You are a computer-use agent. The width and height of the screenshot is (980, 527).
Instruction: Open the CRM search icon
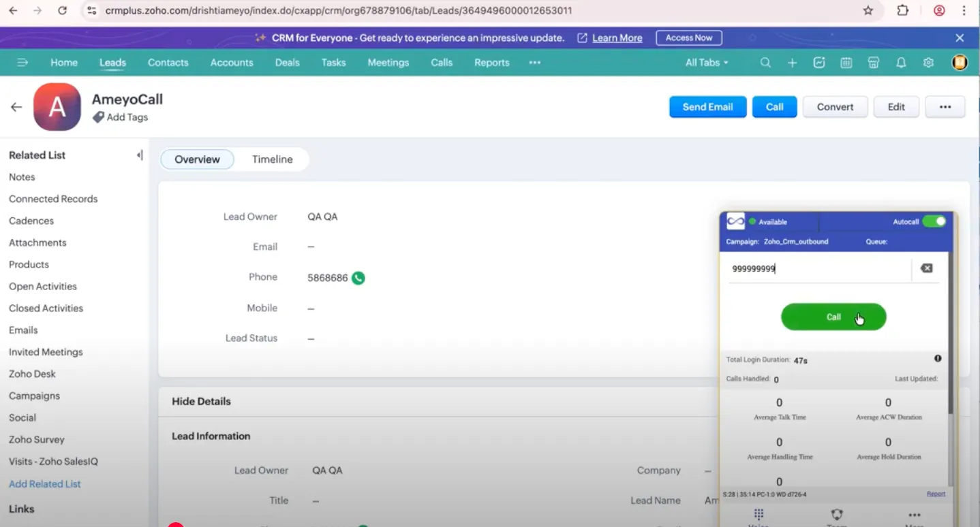(765, 63)
